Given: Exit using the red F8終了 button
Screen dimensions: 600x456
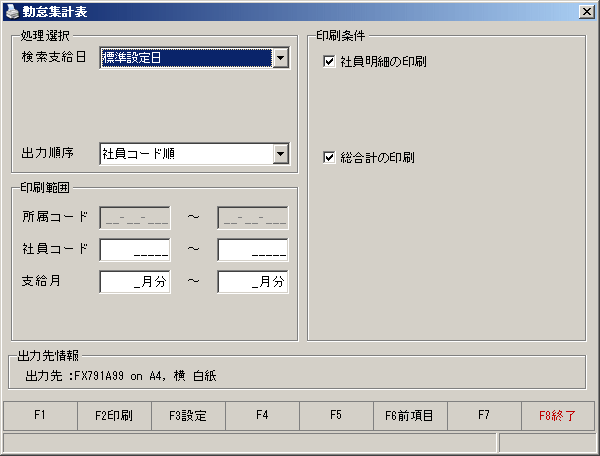Looking at the screenshot, I should [558, 415].
